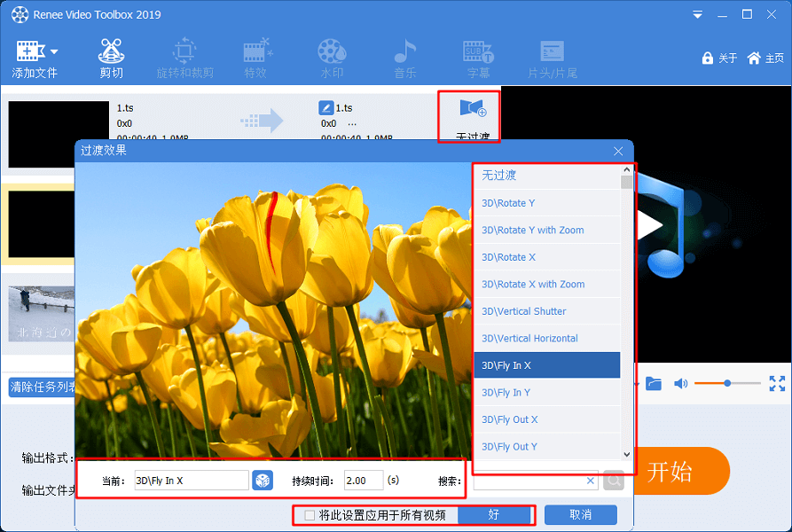Open the output folder icon
This screenshot has width=792, height=532.
[654, 383]
